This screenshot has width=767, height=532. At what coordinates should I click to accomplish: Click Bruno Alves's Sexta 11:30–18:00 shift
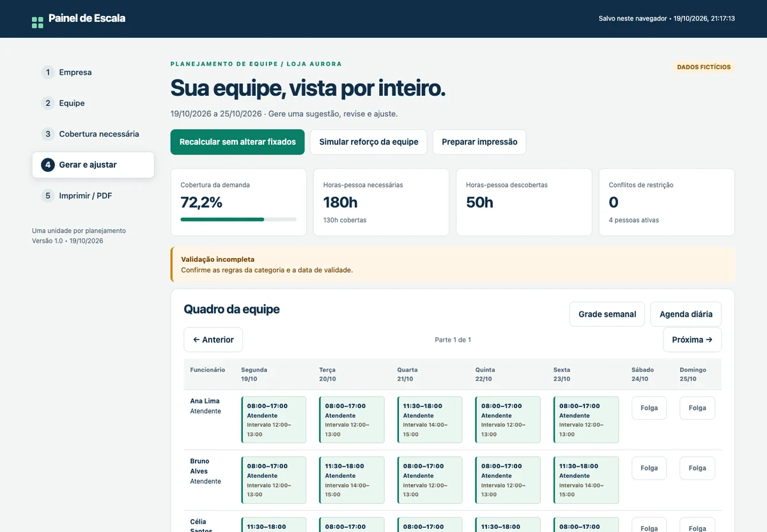point(585,480)
